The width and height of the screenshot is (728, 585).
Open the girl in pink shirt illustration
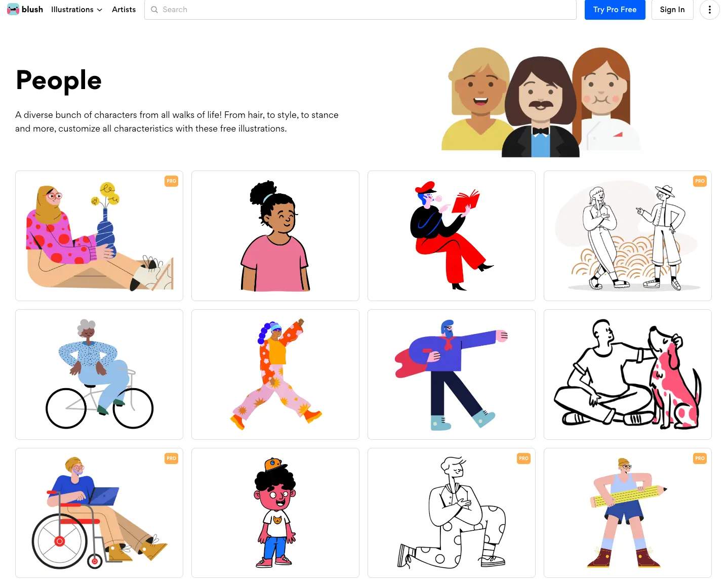(275, 236)
